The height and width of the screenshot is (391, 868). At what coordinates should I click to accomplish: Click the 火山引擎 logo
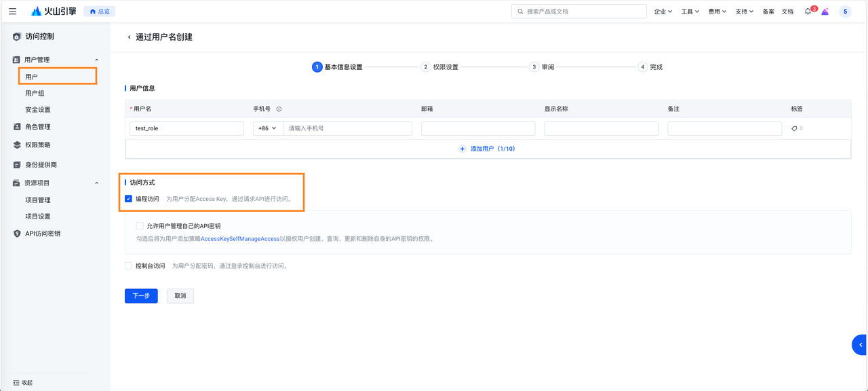(54, 12)
